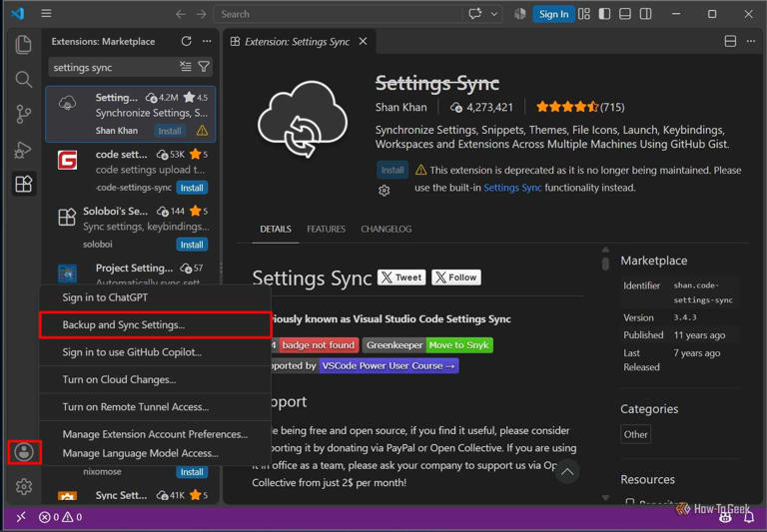
Task: Choose Backup and Sync Settings...
Action: 155,324
